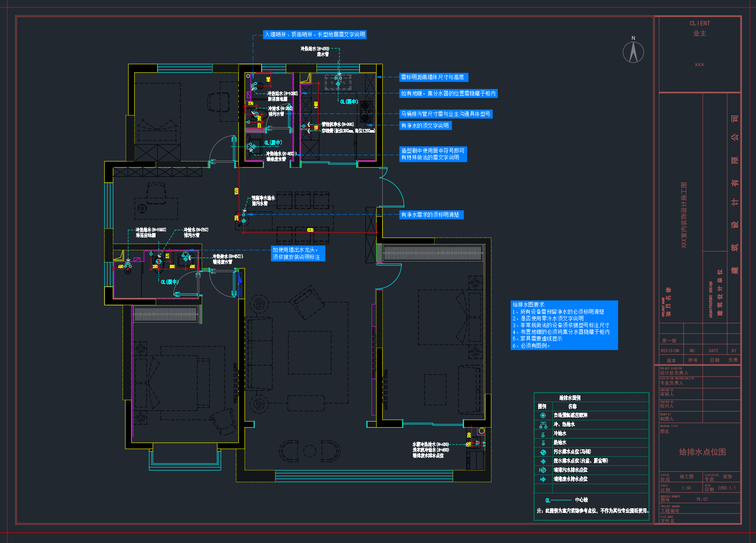The width and height of the screenshot is (756, 543).
Task: Click the legend text 中心线
Action: point(582,500)
